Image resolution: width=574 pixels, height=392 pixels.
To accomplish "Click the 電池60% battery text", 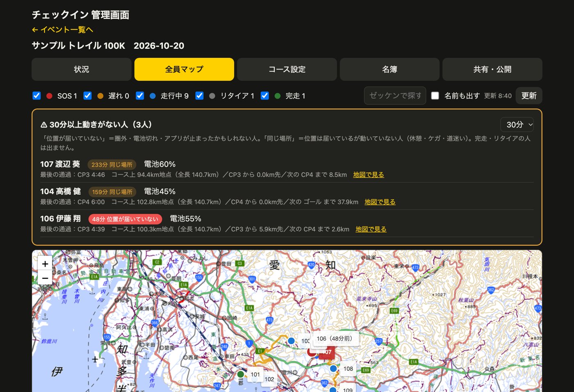I will pyautogui.click(x=160, y=164).
